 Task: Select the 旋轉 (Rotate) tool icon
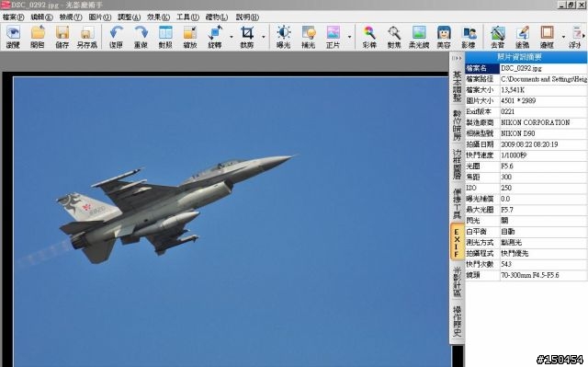pyautogui.click(x=215, y=37)
